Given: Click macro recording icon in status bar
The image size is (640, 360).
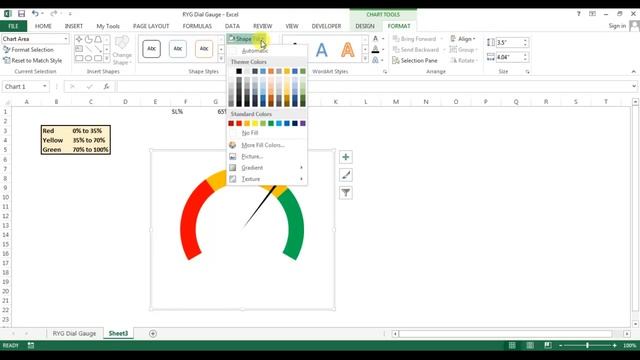Looking at the screenshot, I should (x=31, y=346).
